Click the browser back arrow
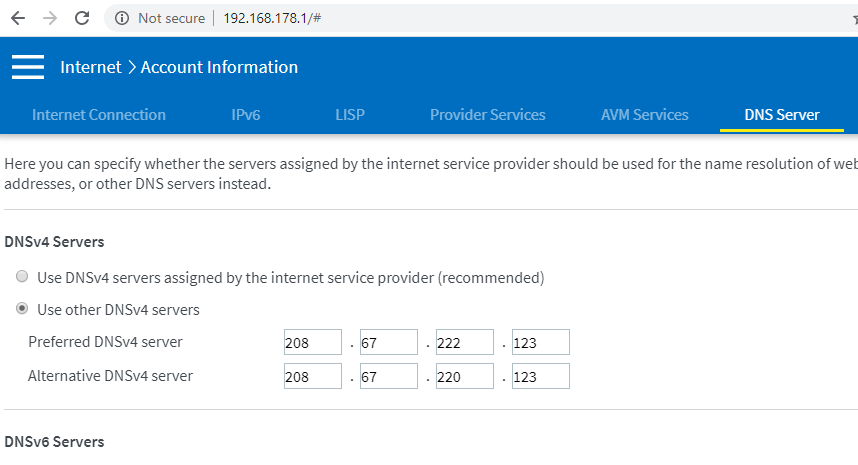 tap(17, 18)
